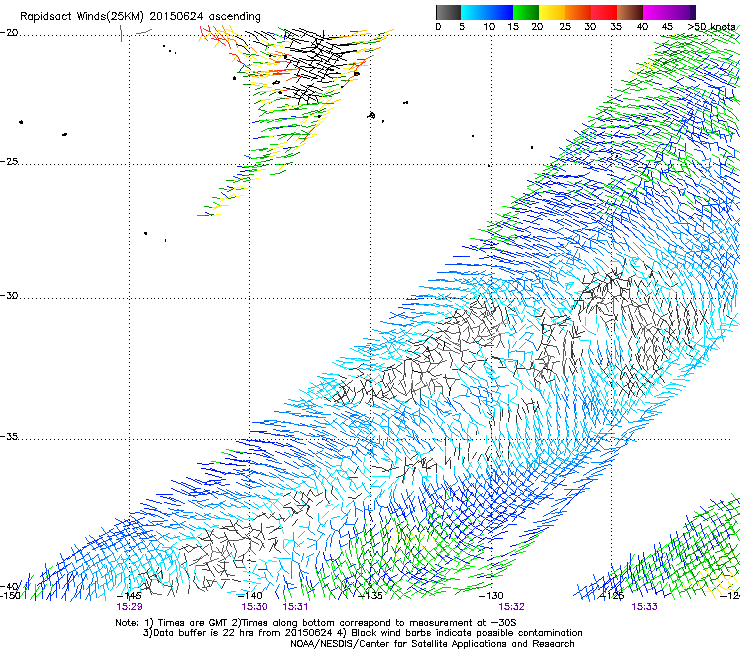This screenshot has height=650, width=740.
Task: Click the purple '15:33' time label
Action: pos(644,607)
